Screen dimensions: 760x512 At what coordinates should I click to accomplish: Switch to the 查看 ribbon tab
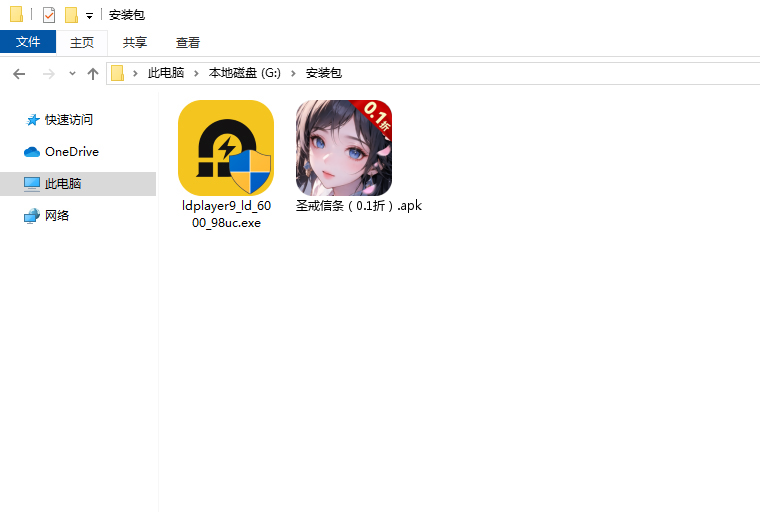(x=188, y=42)
